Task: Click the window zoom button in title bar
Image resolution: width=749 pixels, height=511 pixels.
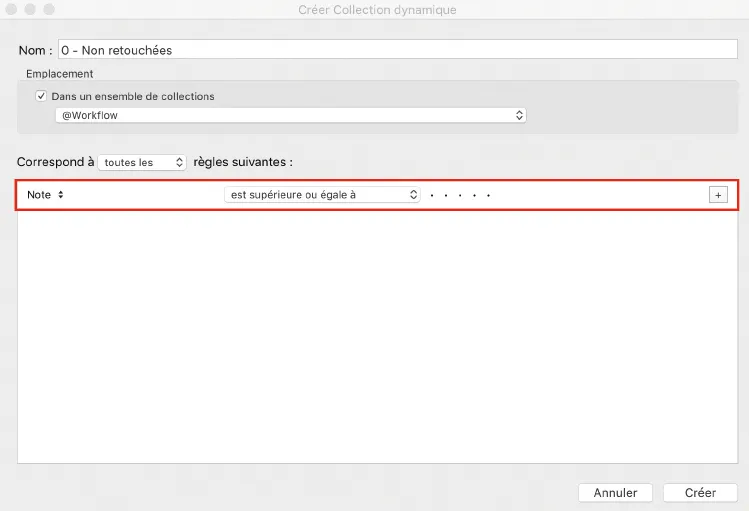Action: tap(48, 9)
